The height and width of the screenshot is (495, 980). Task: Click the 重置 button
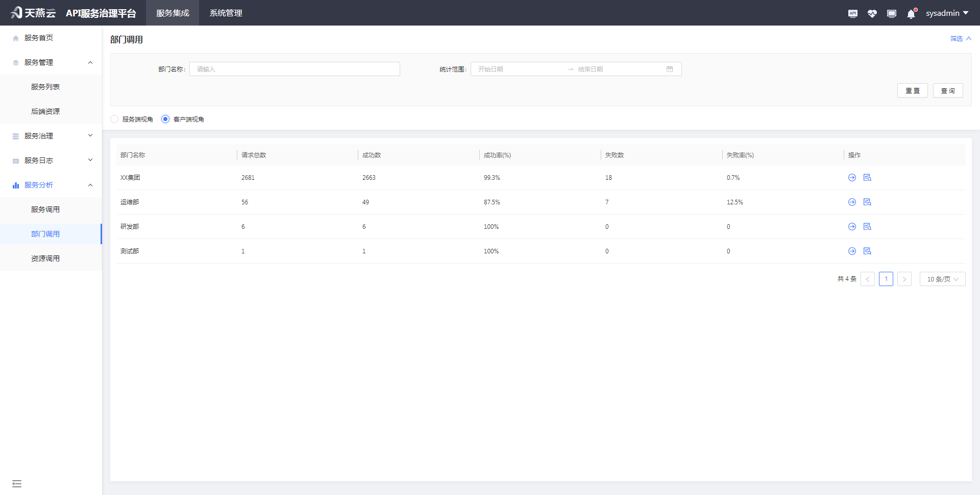click(912, 91)
